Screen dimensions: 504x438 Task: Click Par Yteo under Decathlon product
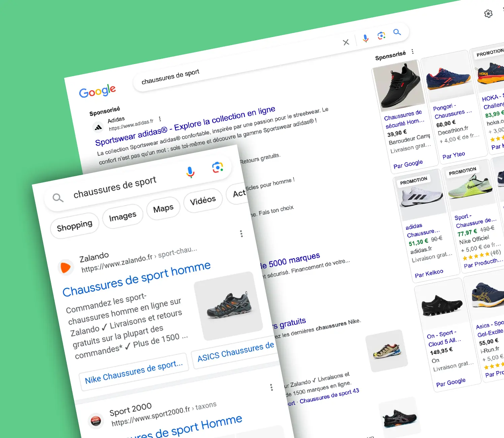click(x=453, y=155)
